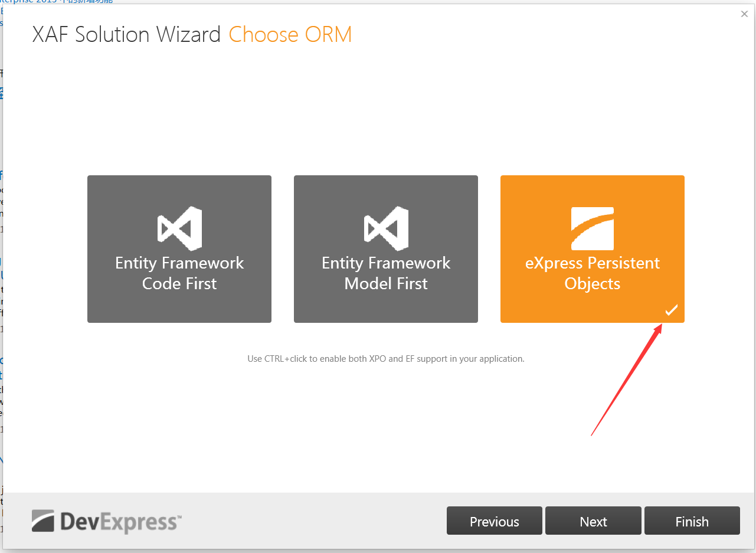Close the XAF Solution Wizard dialog

744,14
